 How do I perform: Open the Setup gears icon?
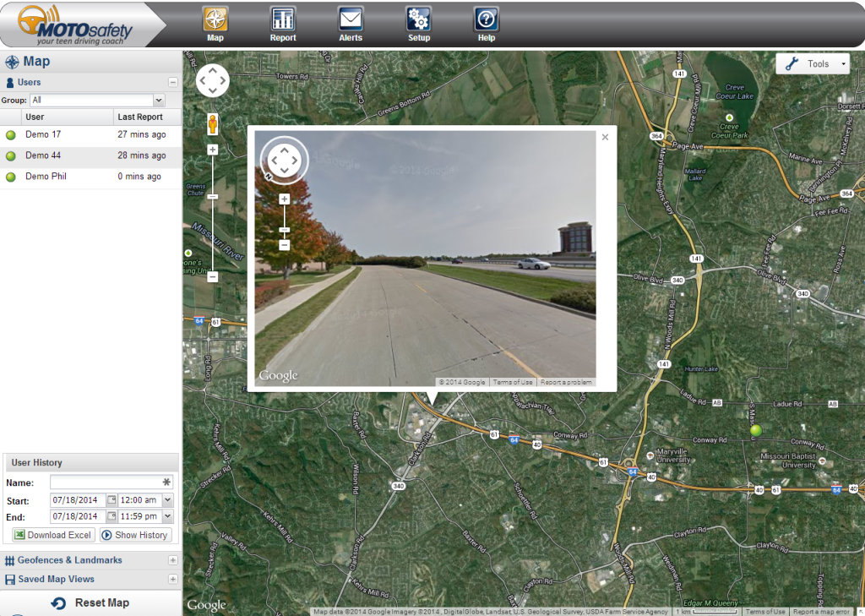coord(418,23)
